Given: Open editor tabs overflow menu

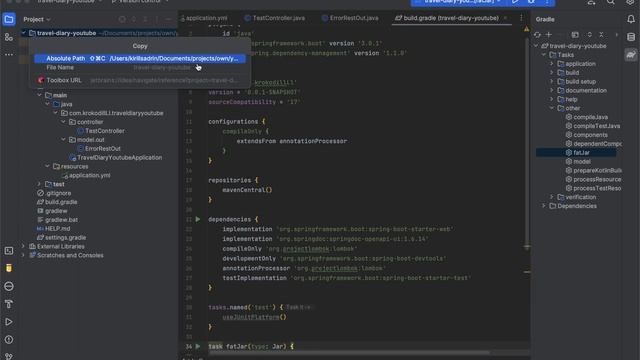Looking at the screenshot, I should 521,18.
